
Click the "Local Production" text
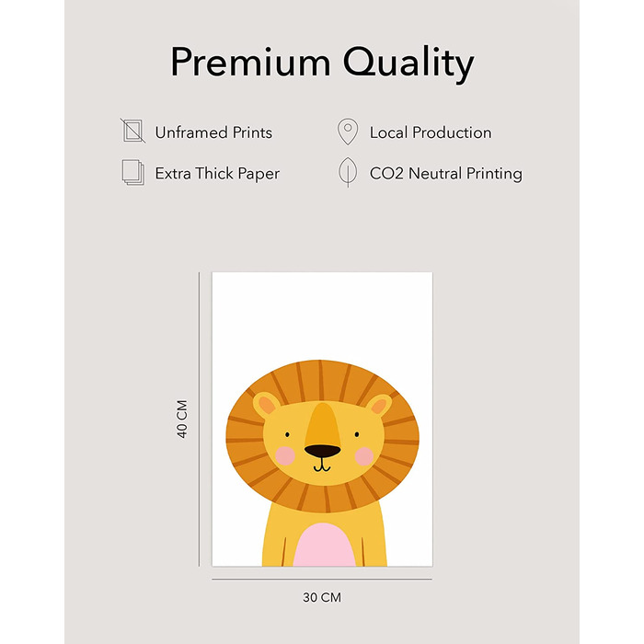pyautogui.click(x=431, y=132)
